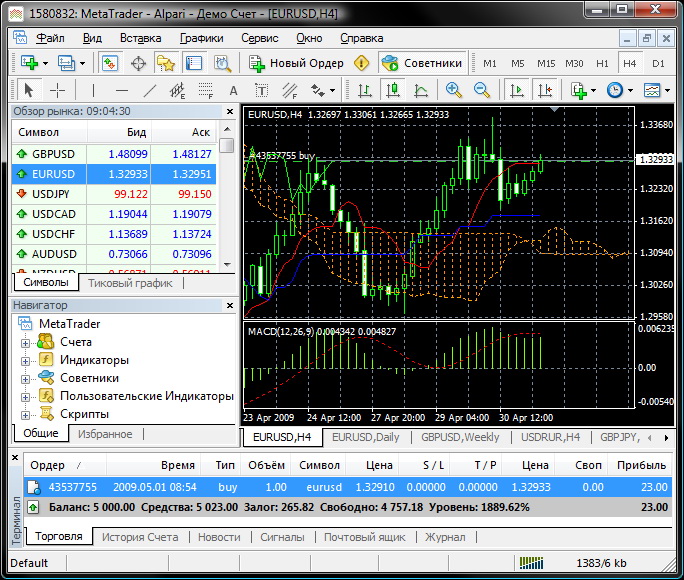
Task: Close the Обзор рынка panel
Action: (x=230, y=112)
